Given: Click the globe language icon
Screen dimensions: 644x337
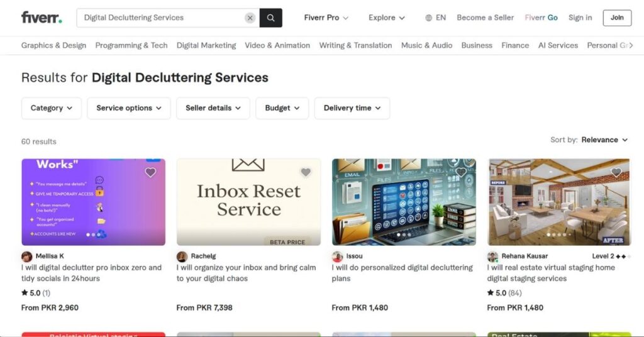Looking at the screenshot, I should click(428, 18).
